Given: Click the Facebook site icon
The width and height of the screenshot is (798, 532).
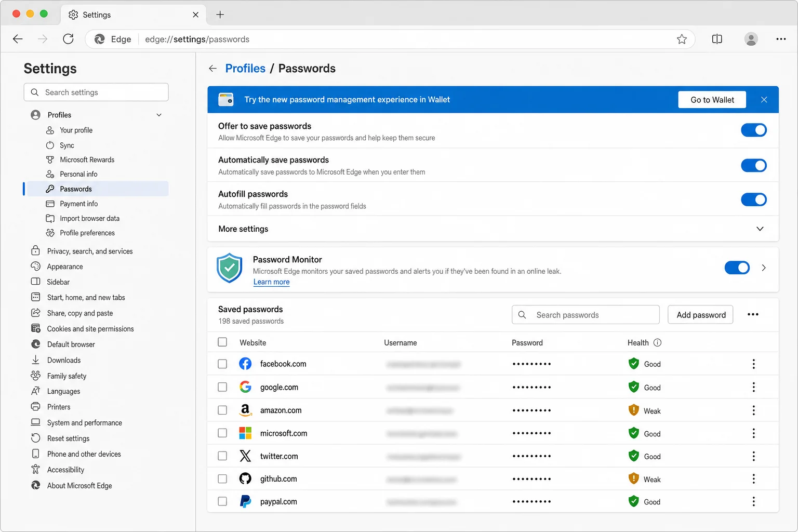Looking at the screenshot, I should click(x=245, y=364).
